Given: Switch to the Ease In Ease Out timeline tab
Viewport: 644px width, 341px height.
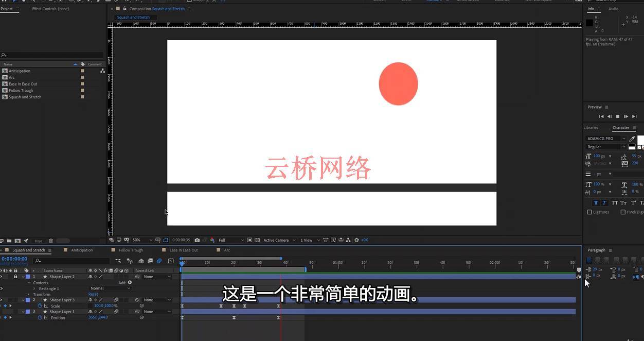Looking at the screenshot, I should coord(184,250).
